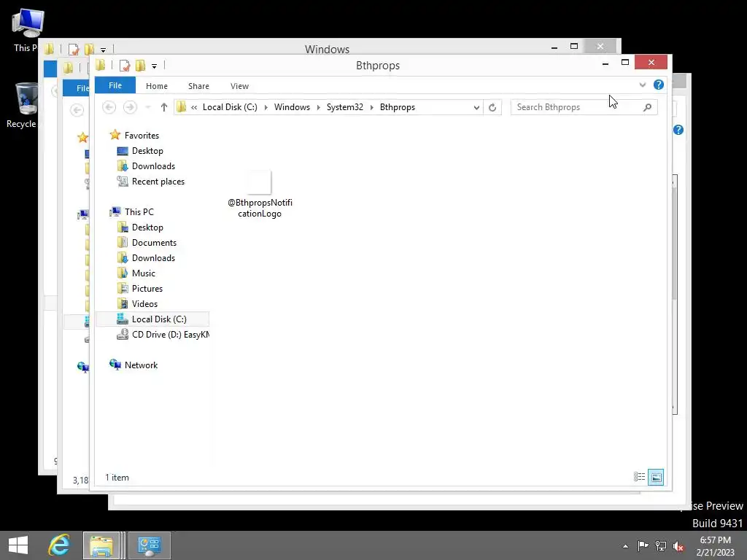Click the quick access New folder icon in Bthprops

click(x=140, y=66)
